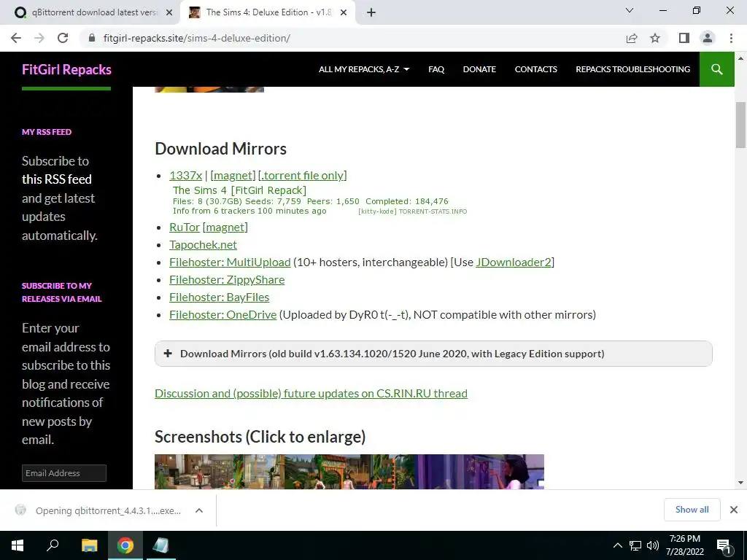
Task: Open the Windows Start menu
Action: [18, 545]
